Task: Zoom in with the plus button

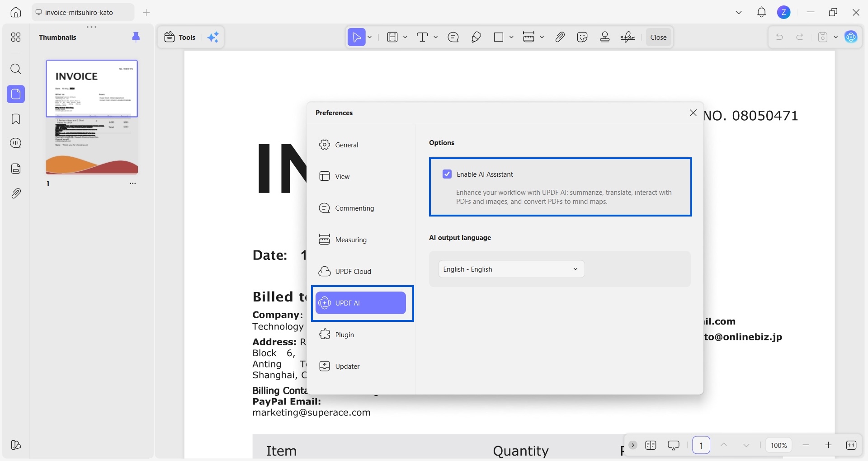Action: (828, 445)
